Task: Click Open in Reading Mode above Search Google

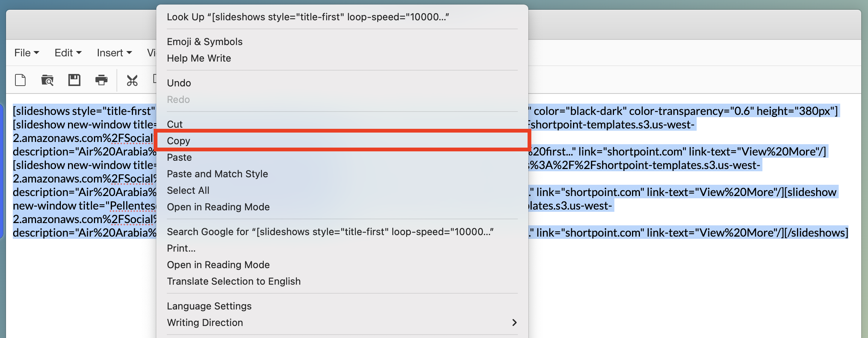Action: 342,207
